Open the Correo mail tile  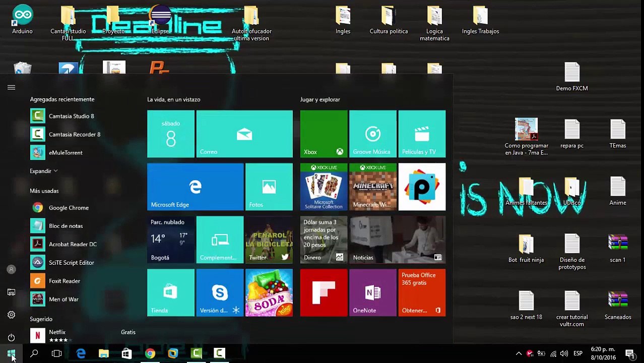pyautogui.click(x=244, y=134)
